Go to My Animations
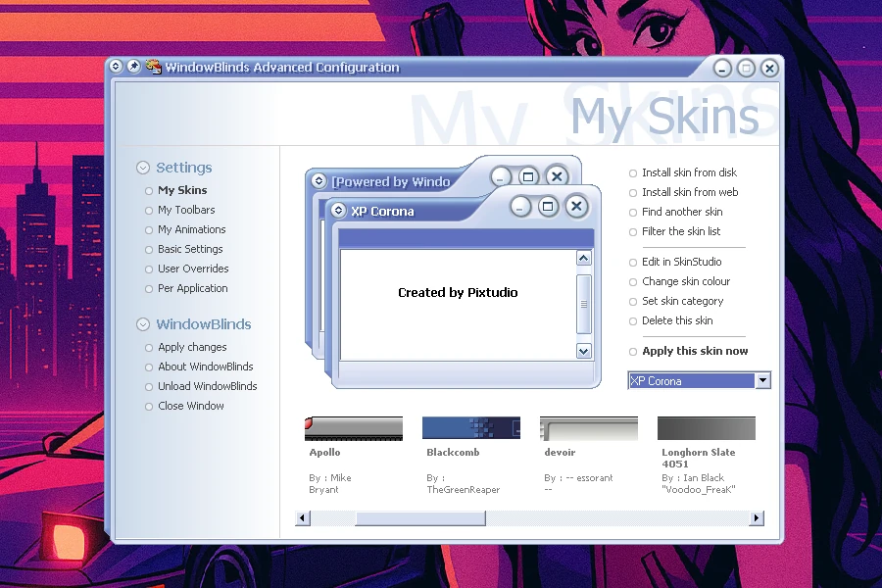 (192, 229)
